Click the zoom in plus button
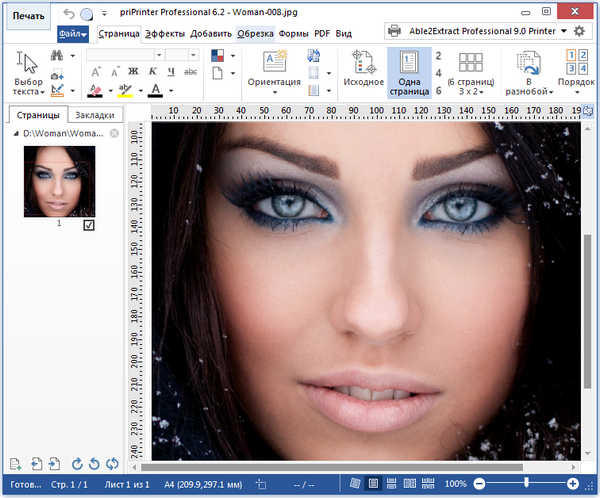This screenshot has height=498, width=600. tap(573, 484)
